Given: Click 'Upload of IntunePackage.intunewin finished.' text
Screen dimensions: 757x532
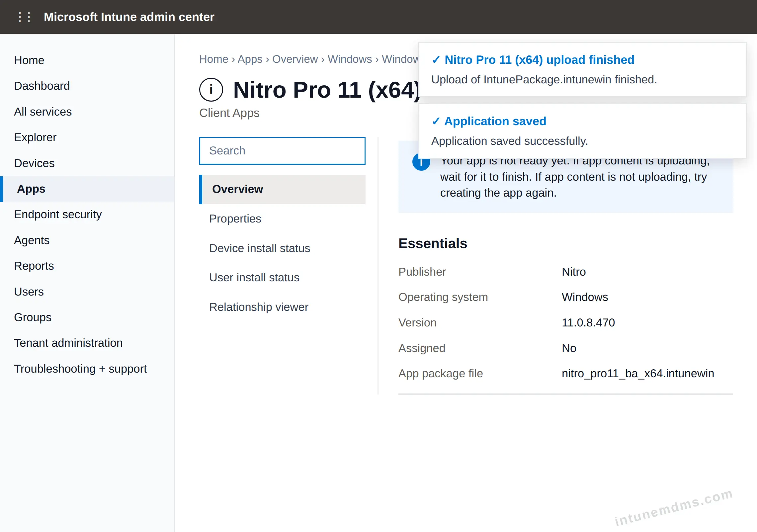Looking at the screenshot, I should (x=544, y=80).
